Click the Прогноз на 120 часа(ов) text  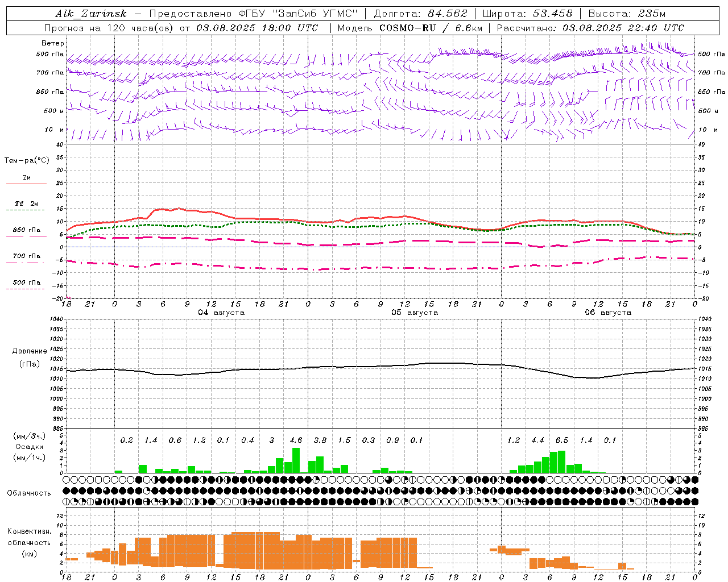(109, 28)
